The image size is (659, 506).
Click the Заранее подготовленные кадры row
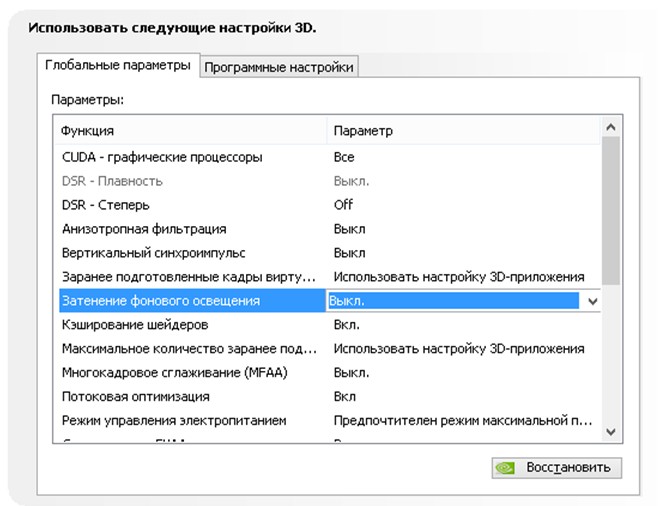188,277
